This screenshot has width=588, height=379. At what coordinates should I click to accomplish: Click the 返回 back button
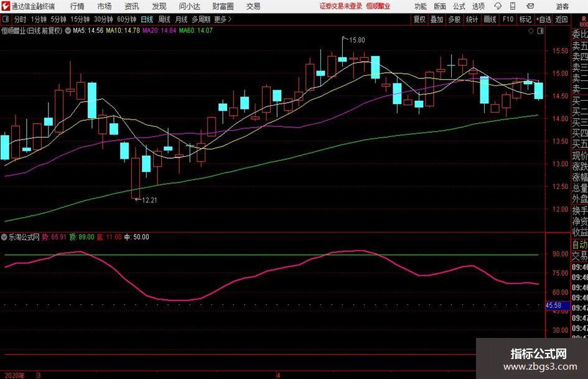pyautogui.click(x=561, y=19)
